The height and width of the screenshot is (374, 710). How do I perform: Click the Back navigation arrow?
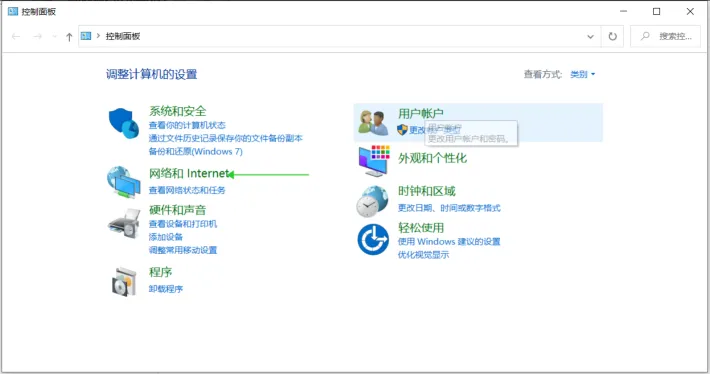(x=16, y=36)
